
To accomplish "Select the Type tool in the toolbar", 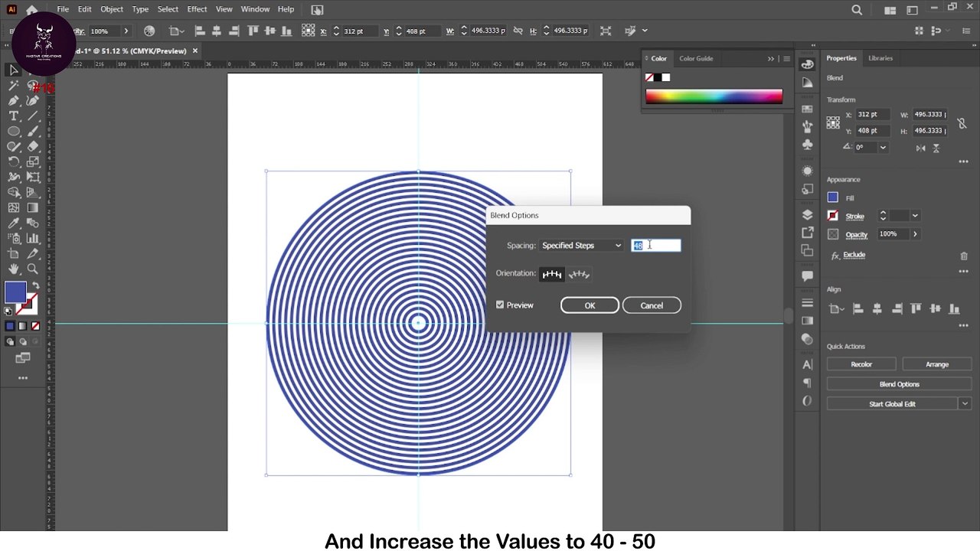I will (14, 116).
